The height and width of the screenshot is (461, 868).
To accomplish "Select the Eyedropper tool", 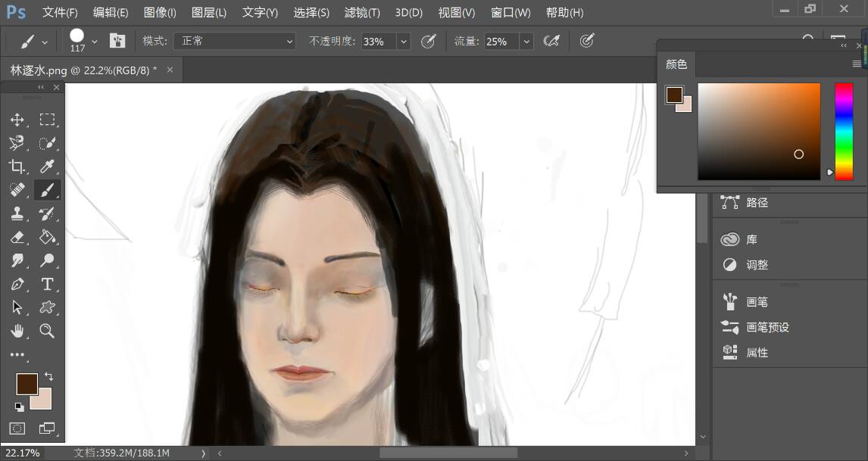I will (47, 166).
